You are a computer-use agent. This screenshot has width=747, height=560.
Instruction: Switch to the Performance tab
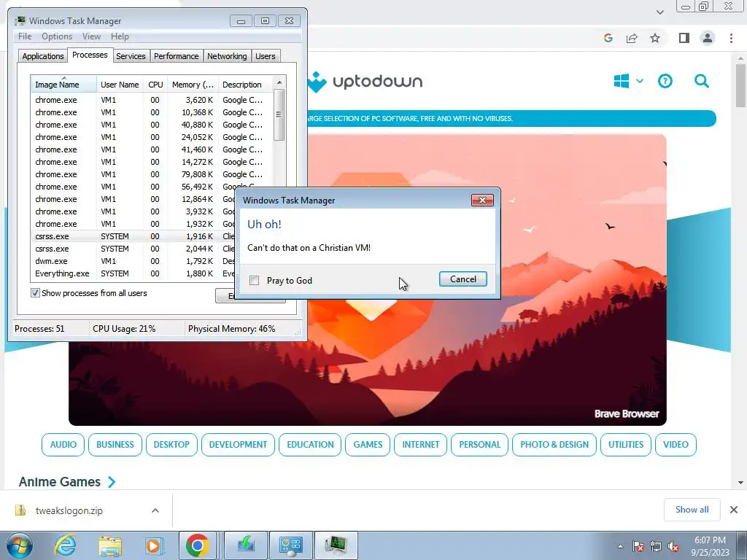(x=177, y=56)
